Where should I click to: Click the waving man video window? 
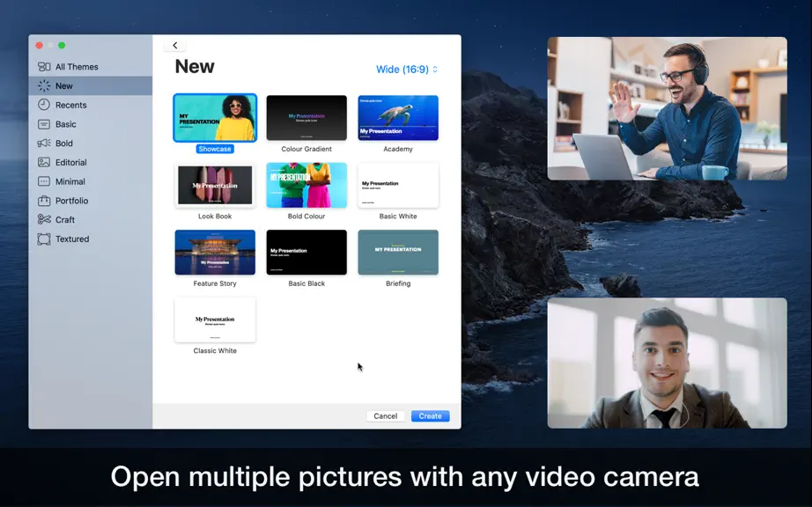(667, 108)
